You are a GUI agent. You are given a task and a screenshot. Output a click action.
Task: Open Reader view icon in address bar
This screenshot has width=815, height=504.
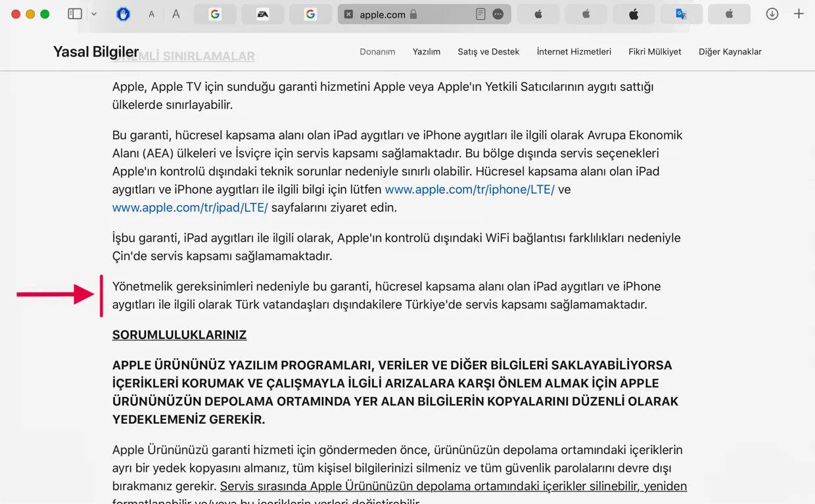point(480,14)
